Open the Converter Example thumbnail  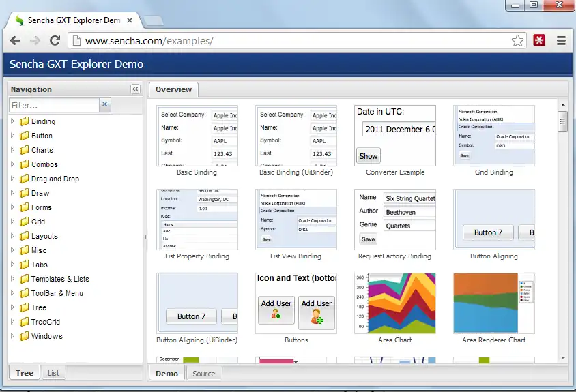[394, 135]
